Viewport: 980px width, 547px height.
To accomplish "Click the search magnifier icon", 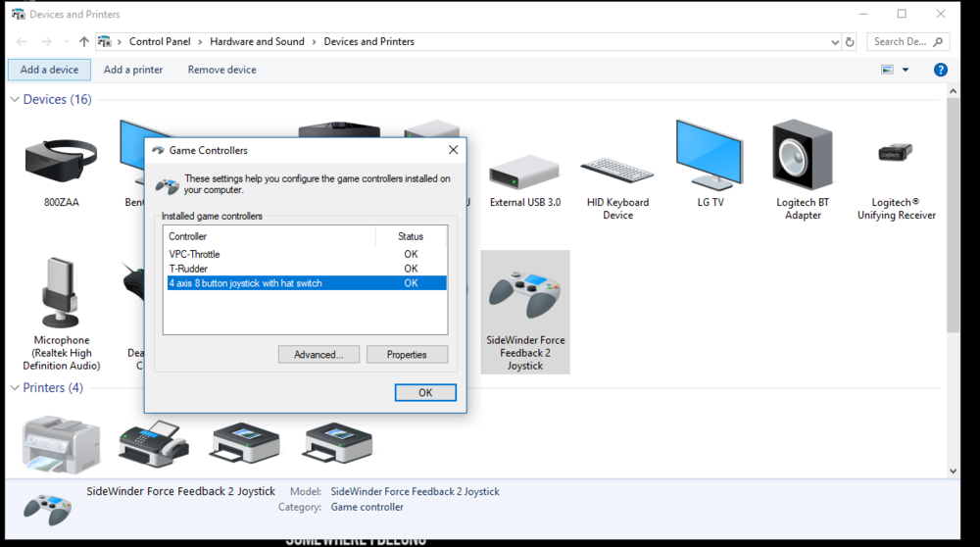I will click(938, 42).
